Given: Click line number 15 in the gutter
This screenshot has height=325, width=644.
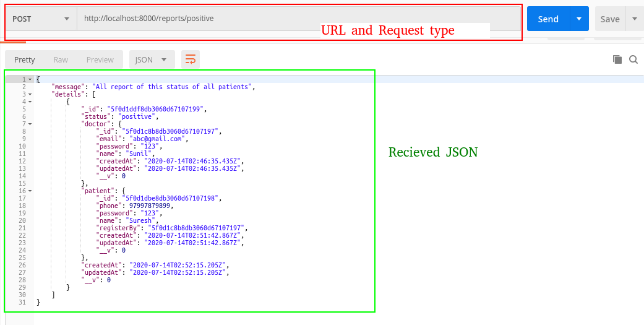Looking at the screenshot, I should [22, 183].
